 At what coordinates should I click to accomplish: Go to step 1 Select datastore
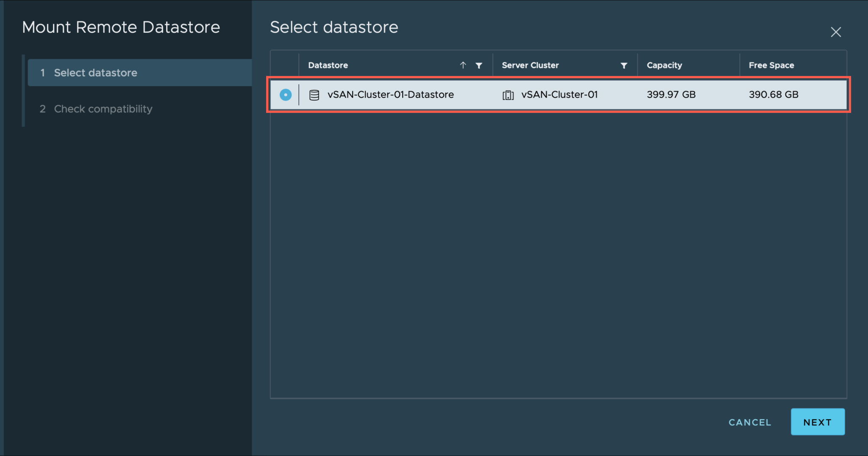pyautogui.click(x=140, y=73)
